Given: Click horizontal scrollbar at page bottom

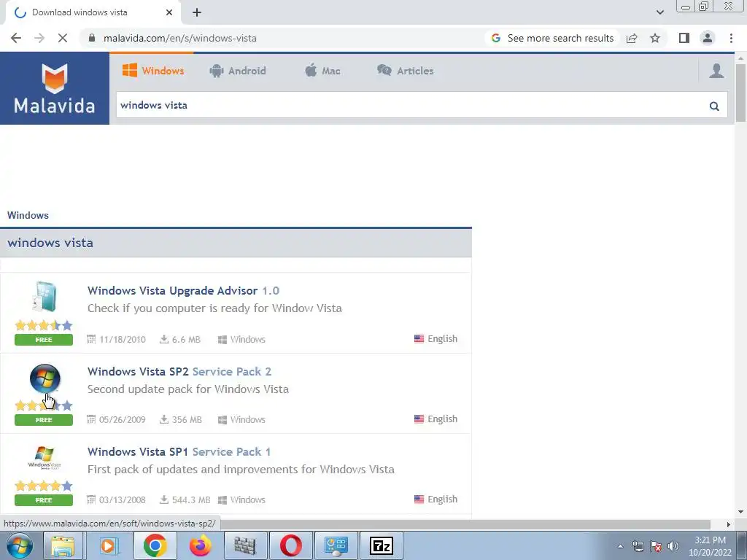Looking at the screenshot, I should (467, 524).
